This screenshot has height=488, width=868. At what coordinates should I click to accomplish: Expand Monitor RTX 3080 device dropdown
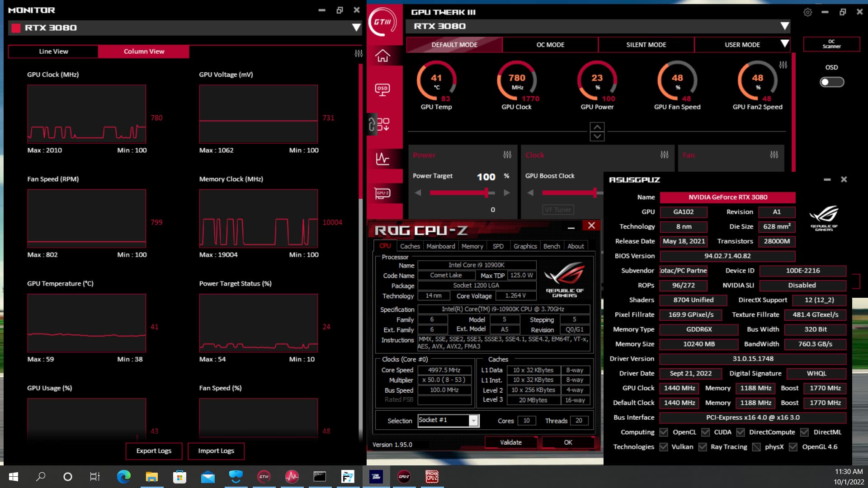(356, 28)
